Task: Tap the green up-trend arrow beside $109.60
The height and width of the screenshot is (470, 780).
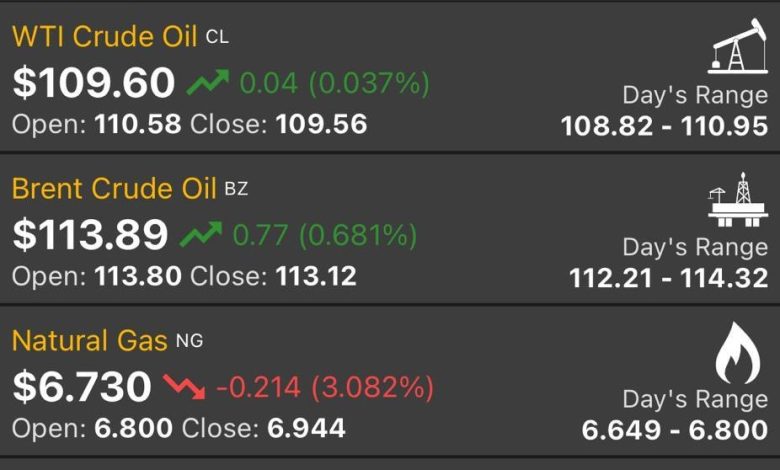Action: (208, 82)
